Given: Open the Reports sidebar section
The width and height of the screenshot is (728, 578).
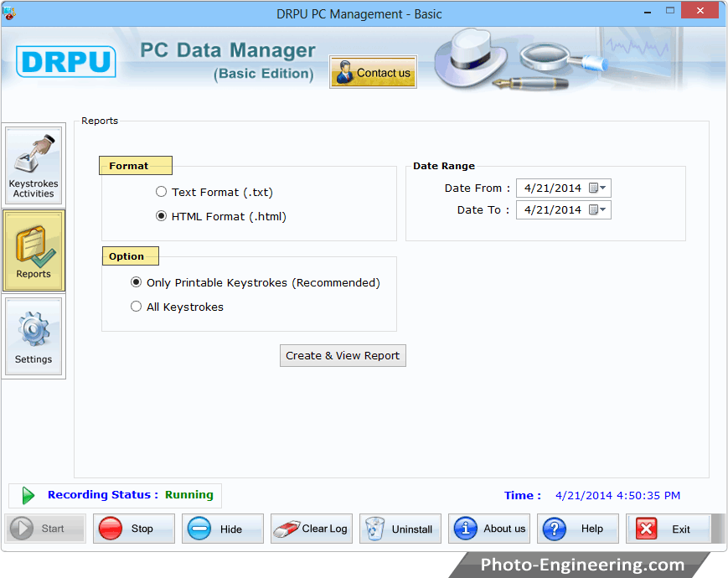Looking at the screenshot, I should coord(34,250).
